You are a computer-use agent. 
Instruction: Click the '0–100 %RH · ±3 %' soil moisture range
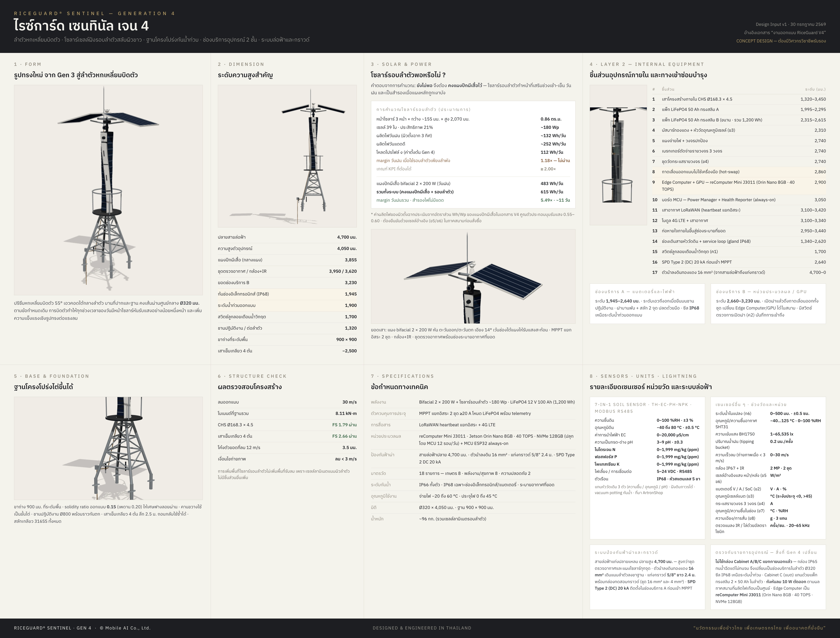pos(675,420)
